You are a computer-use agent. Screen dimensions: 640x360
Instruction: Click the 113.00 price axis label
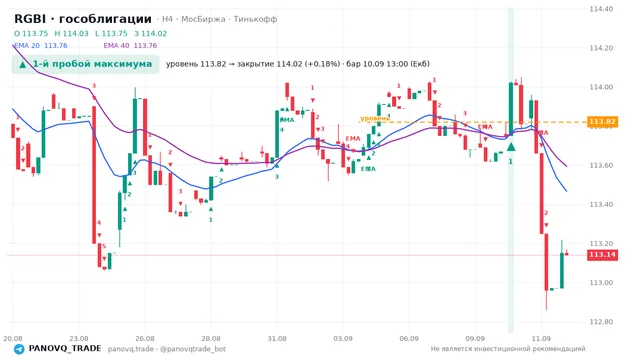tap(601, 282)
